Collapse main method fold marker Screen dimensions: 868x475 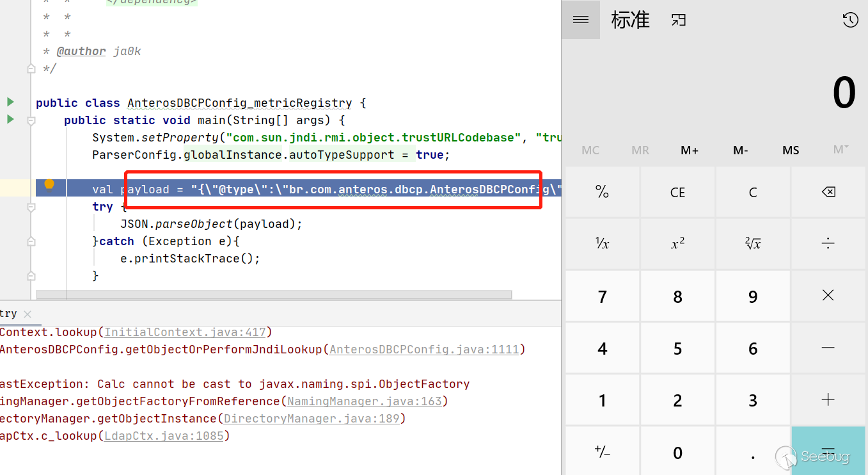pyautogui.click(x=31, y=120)
